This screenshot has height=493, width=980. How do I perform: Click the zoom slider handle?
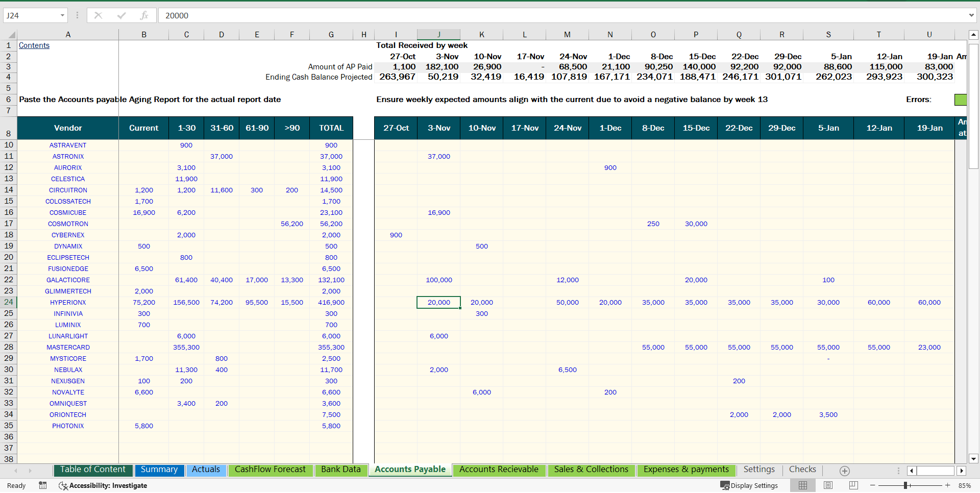905,485
